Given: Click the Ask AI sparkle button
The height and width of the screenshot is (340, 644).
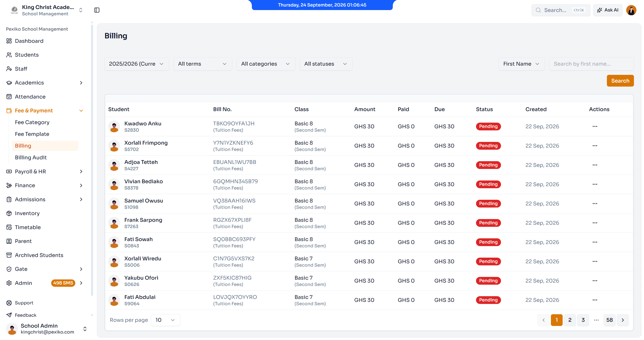Looking at the screenshot, I should point(608,10).
